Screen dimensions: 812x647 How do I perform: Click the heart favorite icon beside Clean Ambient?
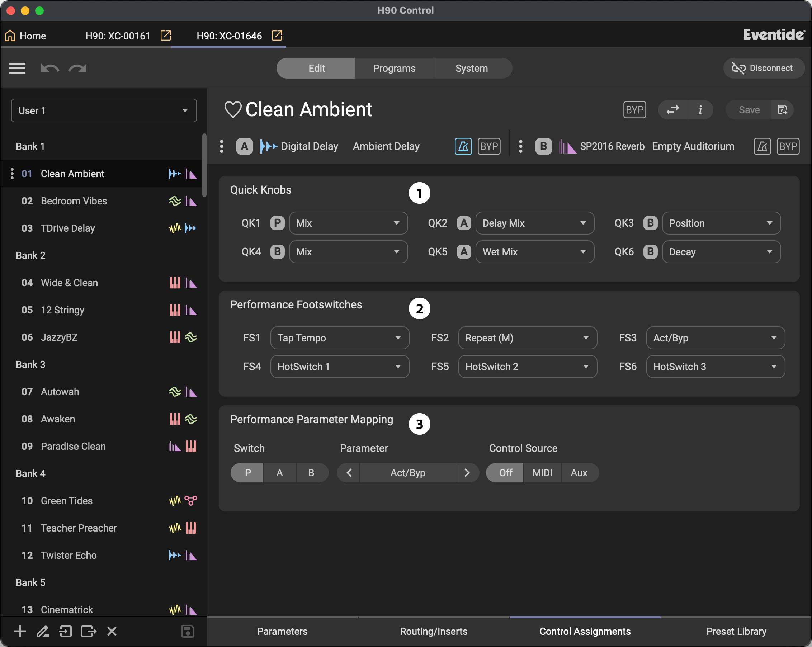[x=232, y=110]
